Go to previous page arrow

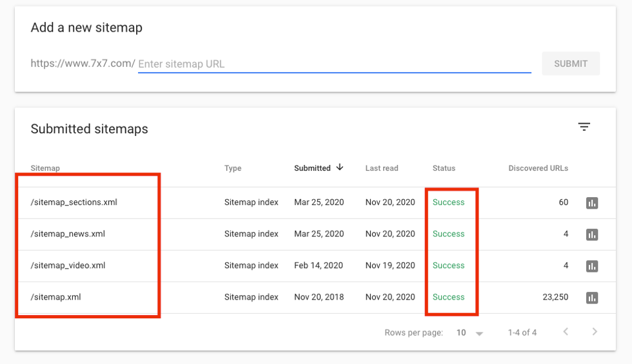point(566,332)
